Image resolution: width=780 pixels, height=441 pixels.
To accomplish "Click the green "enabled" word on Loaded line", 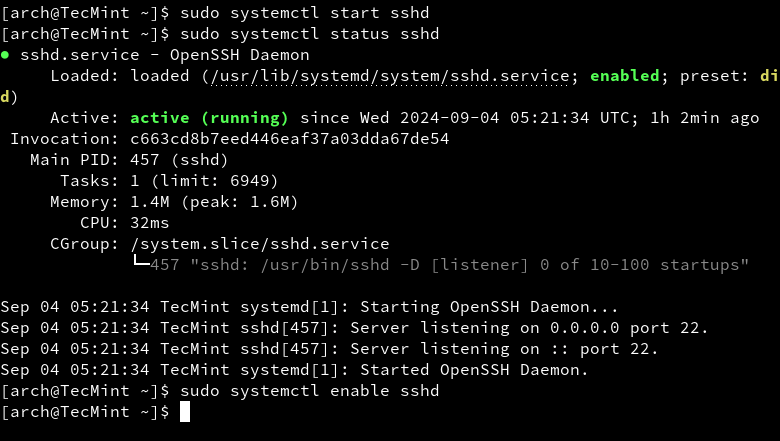I will pos(625,75).
